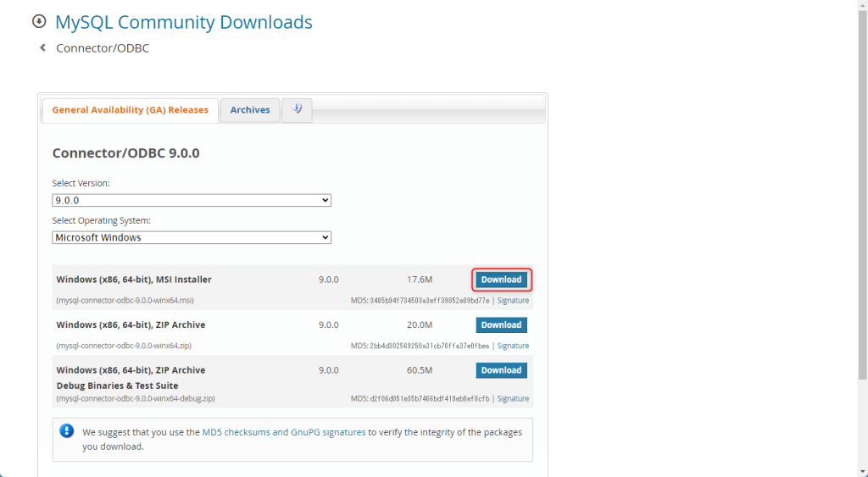
Task: Click the 60.5M file size value
Action: [x=420, y=370]
